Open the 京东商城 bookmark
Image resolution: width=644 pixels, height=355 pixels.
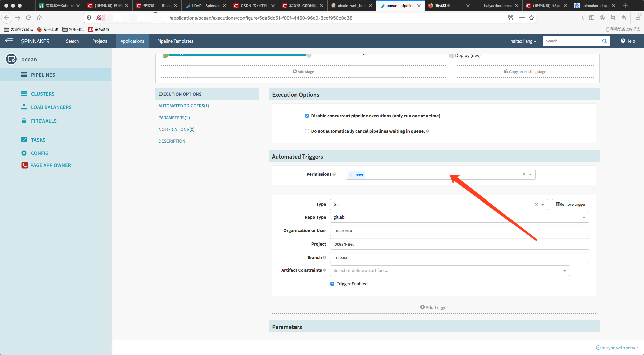[x=99, y=29]
